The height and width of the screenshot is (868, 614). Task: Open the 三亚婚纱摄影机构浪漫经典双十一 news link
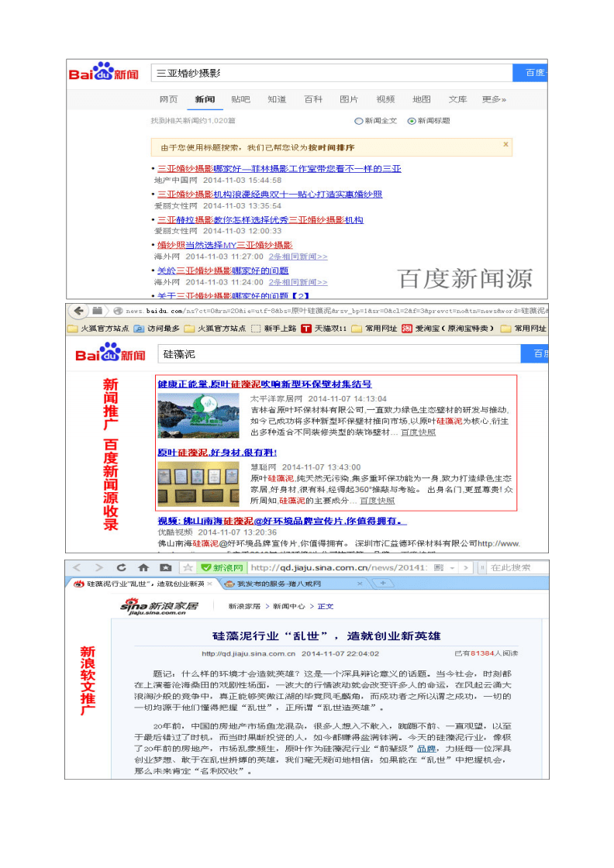point(270,195)
